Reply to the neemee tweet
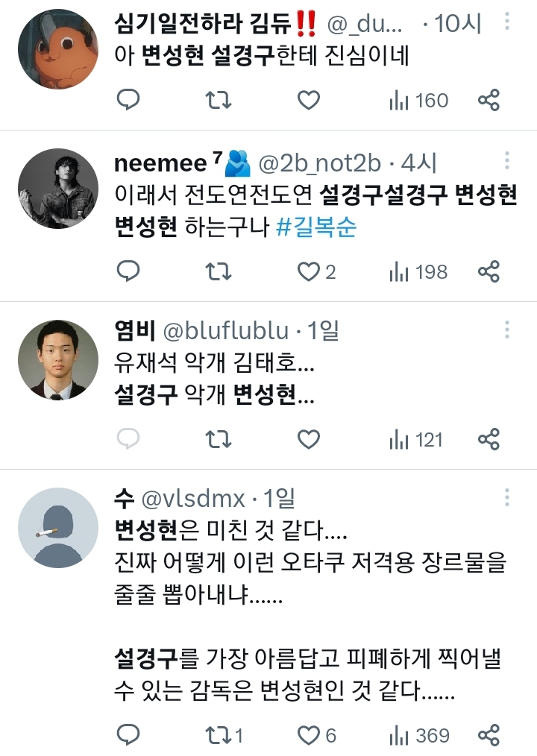 (129, 271)
